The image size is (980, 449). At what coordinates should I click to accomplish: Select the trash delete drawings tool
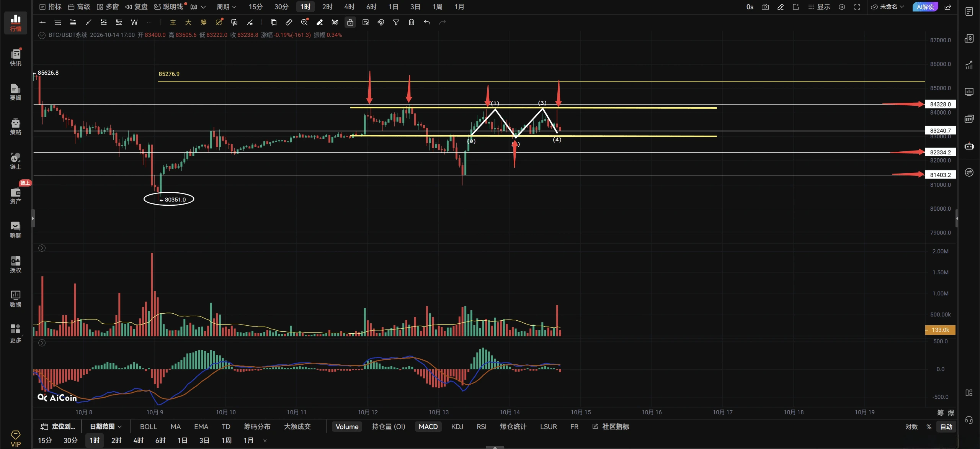click(x=412, y=22)
